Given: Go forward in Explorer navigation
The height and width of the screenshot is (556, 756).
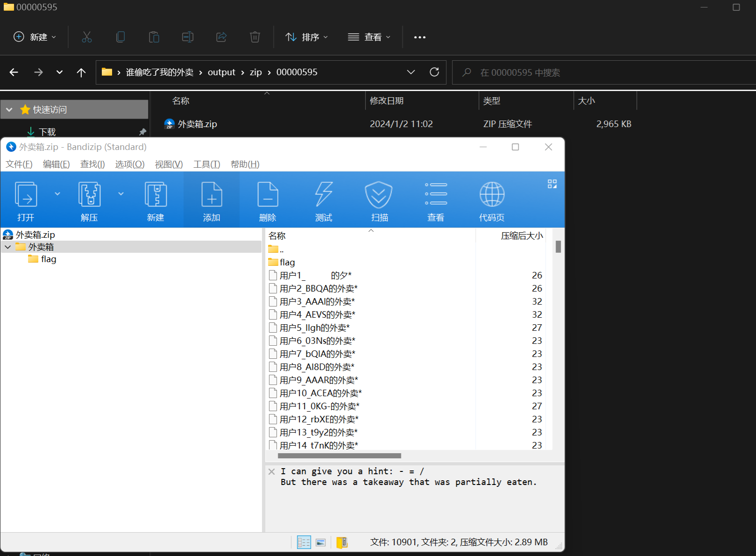Looking at the screenshot, I should point(38,72).
